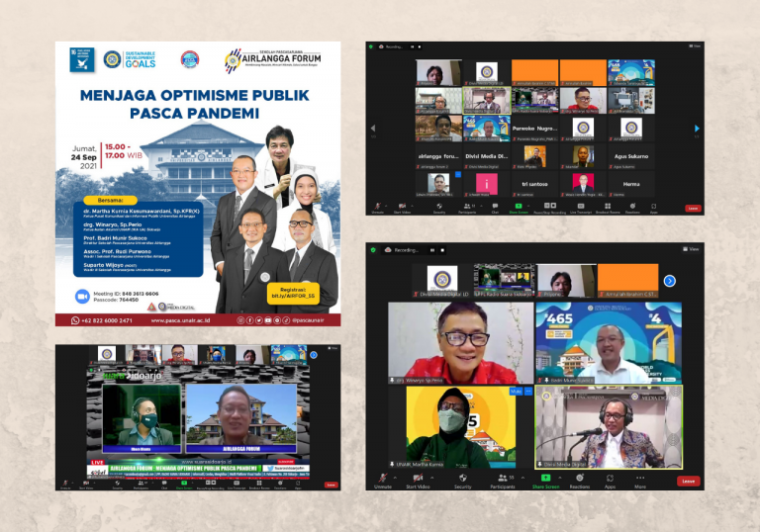The width and height of the screenshot is (760, 532).
Task: Go to previous gallery page with gray arrow
Action: pyautogui.click(x=373, y=129)
